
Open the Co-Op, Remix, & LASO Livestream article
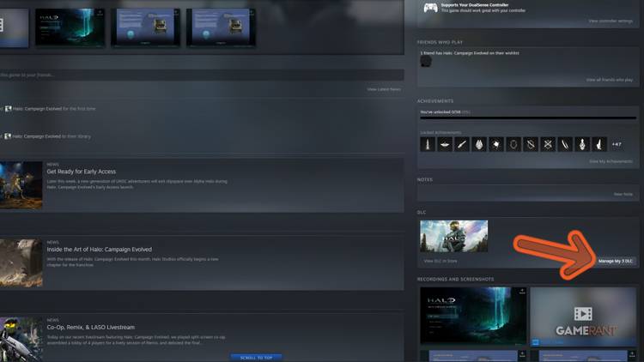91,327
